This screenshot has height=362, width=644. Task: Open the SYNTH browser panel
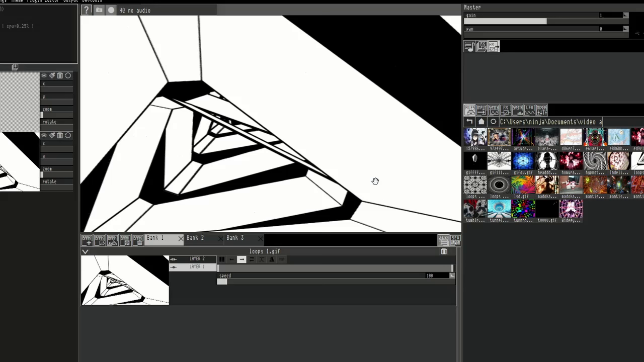pos(494,110)
